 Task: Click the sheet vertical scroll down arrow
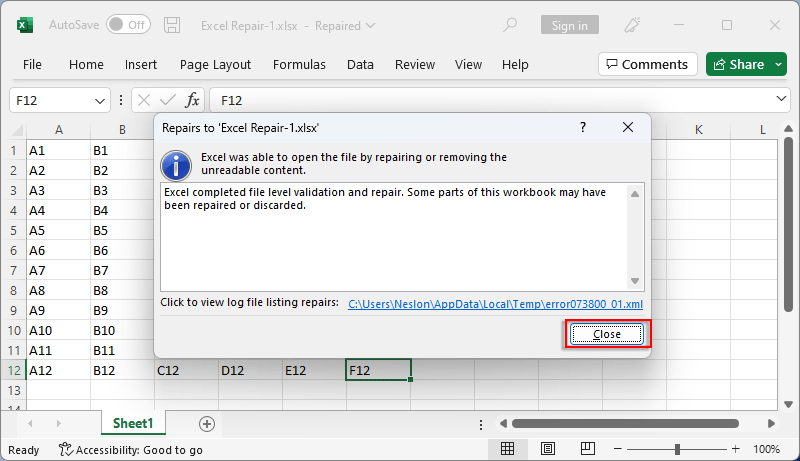click(788, 404)
